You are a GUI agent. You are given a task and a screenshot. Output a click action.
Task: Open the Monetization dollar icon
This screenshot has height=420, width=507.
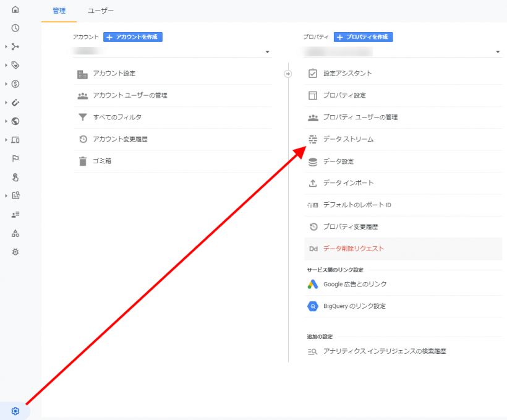(15, 83)
